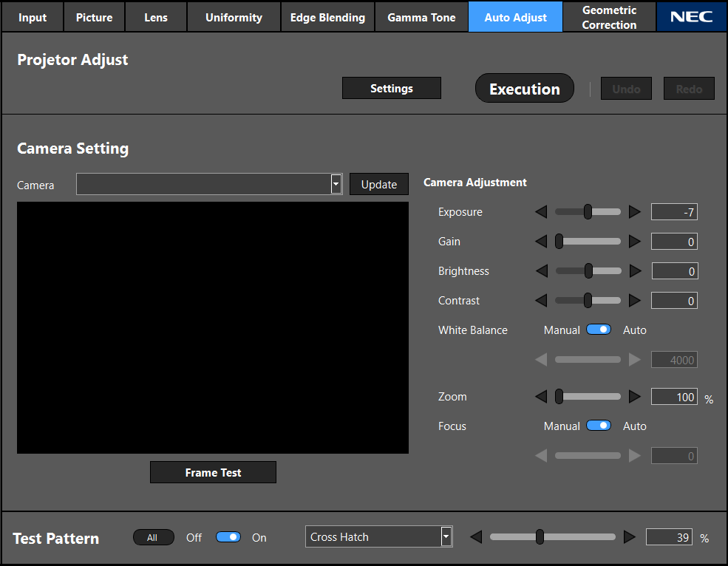Viewport: 728px width, 566px height.
Task: Click the Exposure value input field
Action: (x=674, y=213)
